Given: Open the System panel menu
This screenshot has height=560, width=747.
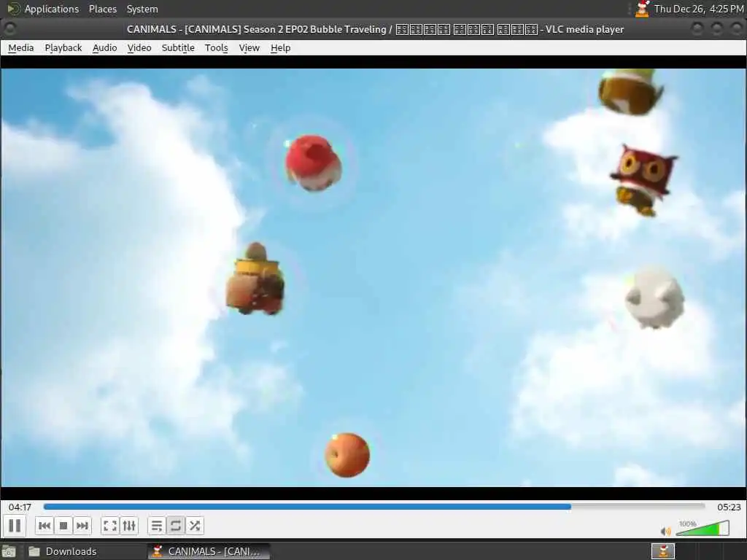Looking at the screenshot, I should click(x=142, y=9).
